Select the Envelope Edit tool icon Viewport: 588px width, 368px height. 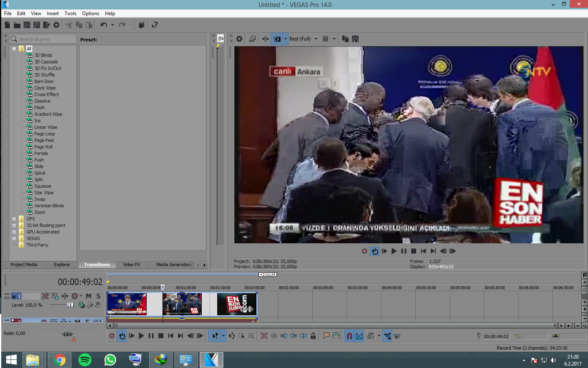[232, 336]
